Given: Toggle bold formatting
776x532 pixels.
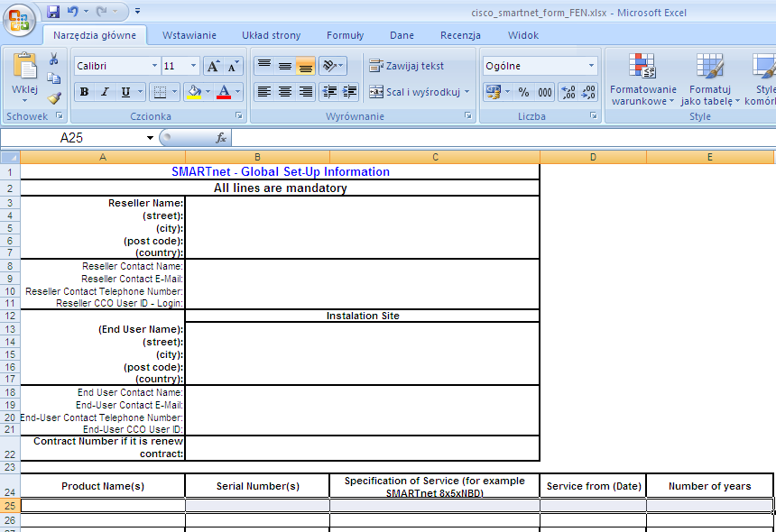Looking at the screenshot, I should point(84,92).
